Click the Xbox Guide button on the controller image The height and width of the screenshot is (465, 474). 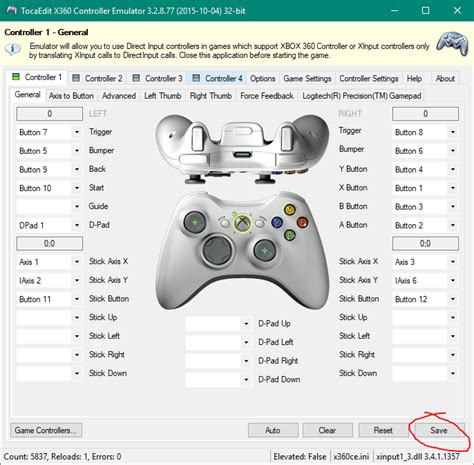click(243, 223)
